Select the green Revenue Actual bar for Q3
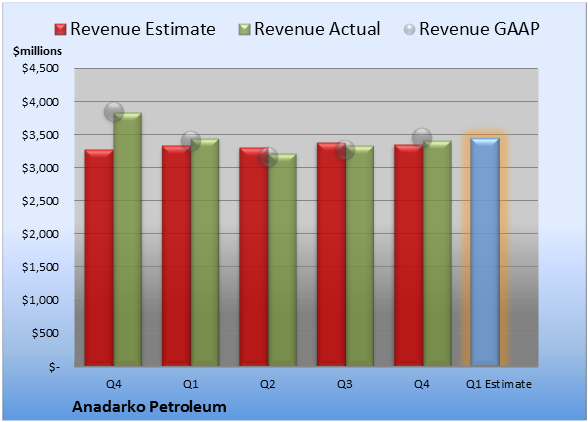 tap(360, 256)
